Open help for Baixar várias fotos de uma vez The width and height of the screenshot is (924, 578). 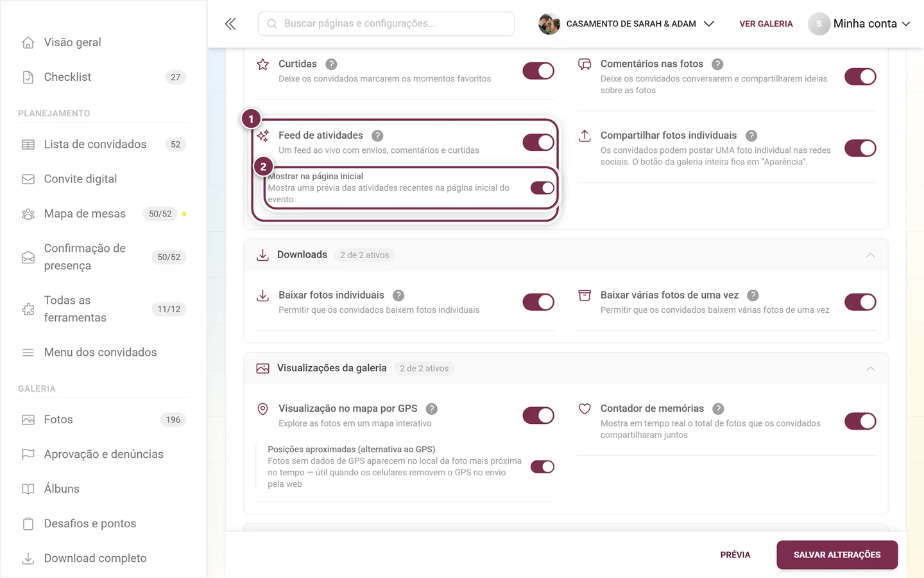pos(753,295)
